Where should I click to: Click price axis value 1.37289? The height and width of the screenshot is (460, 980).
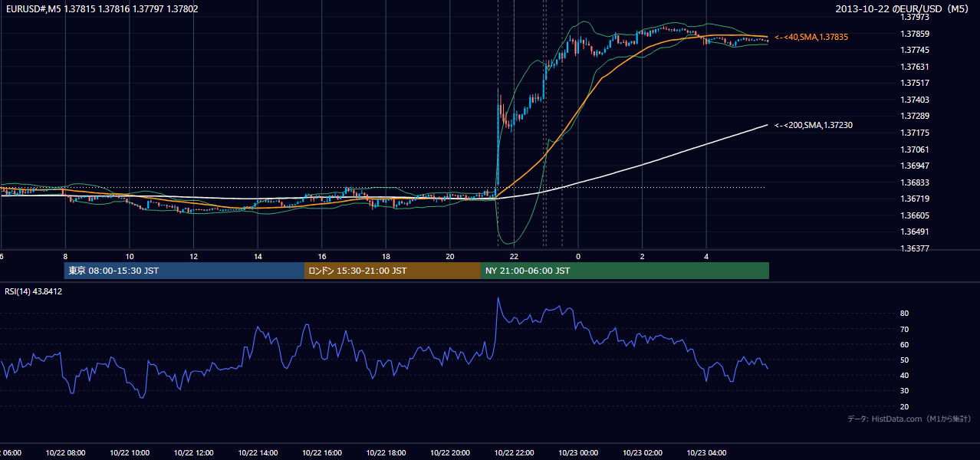914,116
